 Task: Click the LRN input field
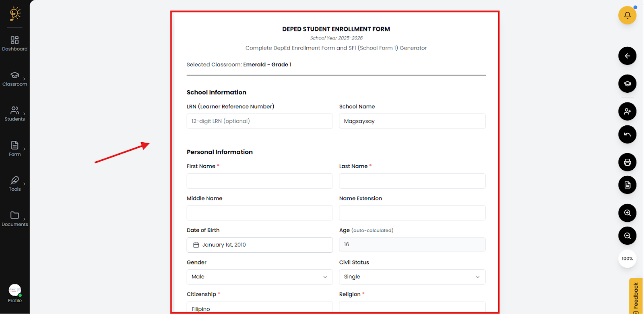pos(260,121)
